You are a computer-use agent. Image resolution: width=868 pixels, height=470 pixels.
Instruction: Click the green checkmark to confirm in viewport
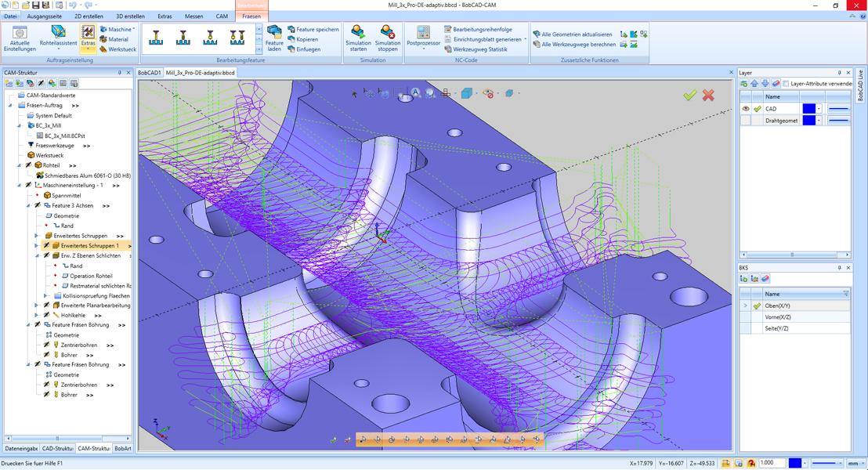[689, 96]
